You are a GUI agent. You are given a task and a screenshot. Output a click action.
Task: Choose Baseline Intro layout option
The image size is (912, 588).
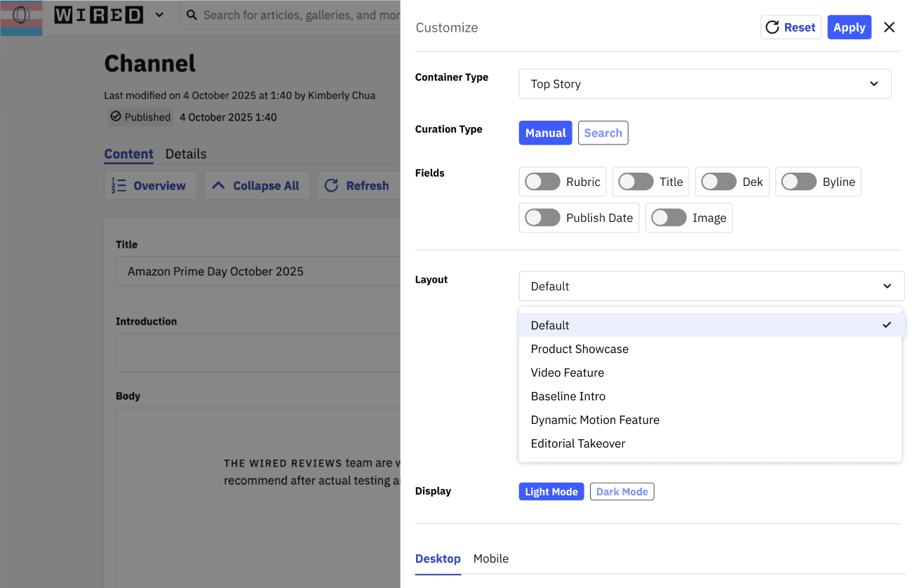click(710, 396)
